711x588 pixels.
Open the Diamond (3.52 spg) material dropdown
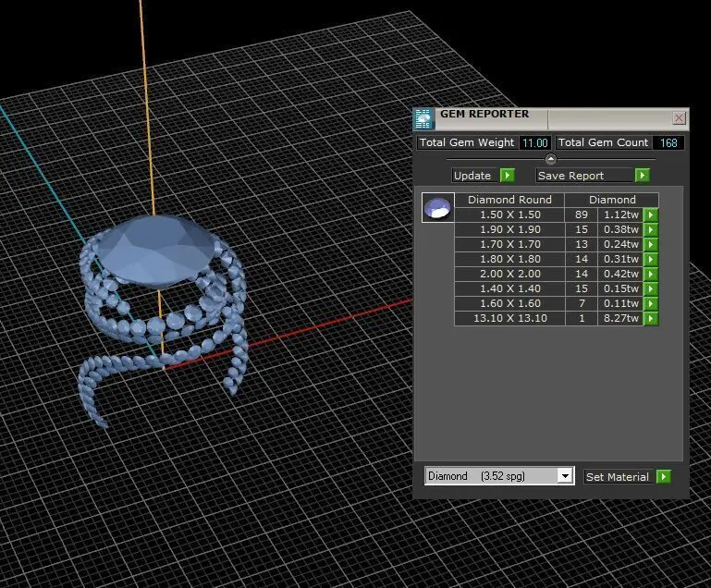tap(565, 476)
